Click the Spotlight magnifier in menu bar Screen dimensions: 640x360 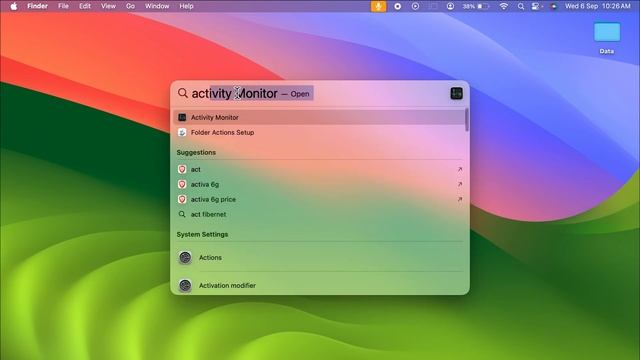point(521,6)
